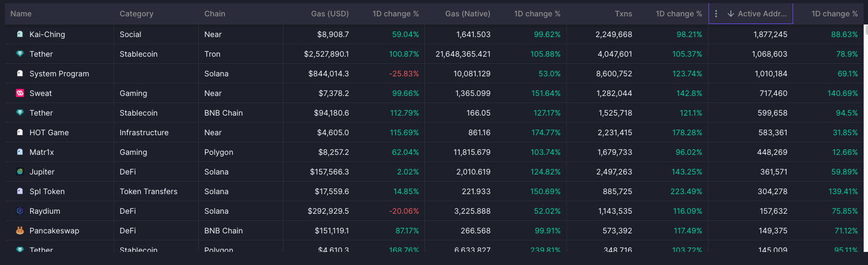Sort by the Chain column header

(x=215, y=14)
